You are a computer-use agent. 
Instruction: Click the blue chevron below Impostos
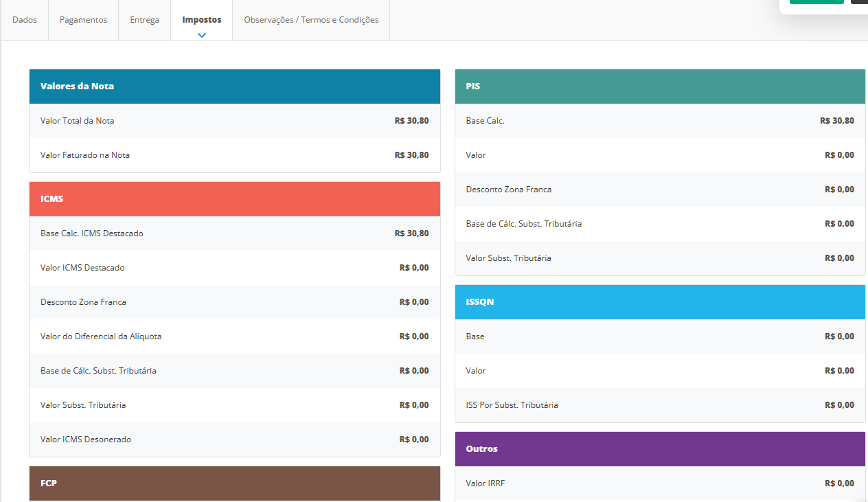point(202,35)
